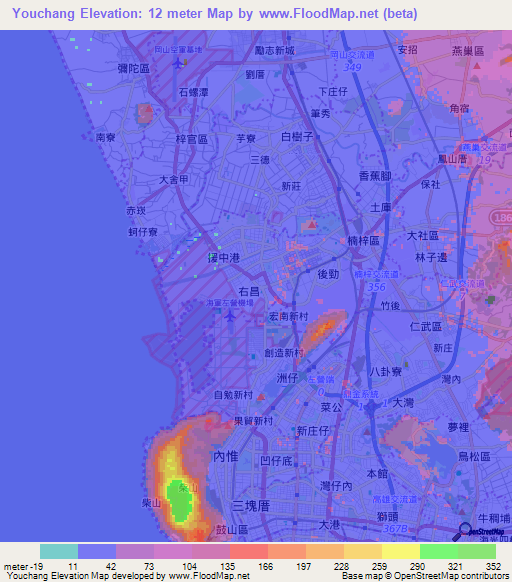
Task: Open www.FloodMap.net link in the footer
Action: pyautogui.click(x=209, y=576)
